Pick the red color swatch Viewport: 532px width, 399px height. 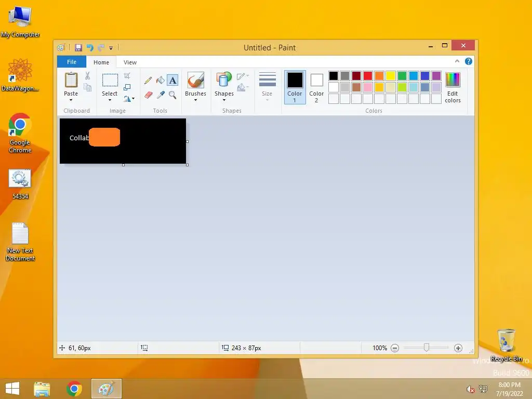(x=367, y=76)
